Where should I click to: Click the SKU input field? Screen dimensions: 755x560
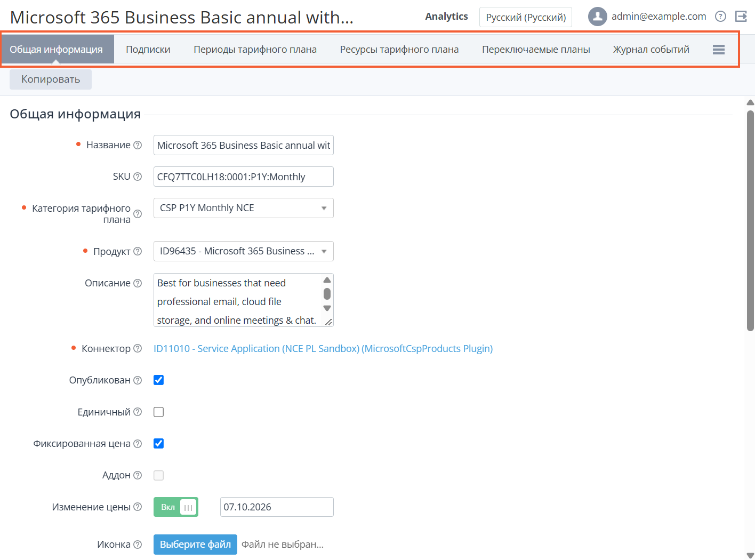tap(244, 177)
